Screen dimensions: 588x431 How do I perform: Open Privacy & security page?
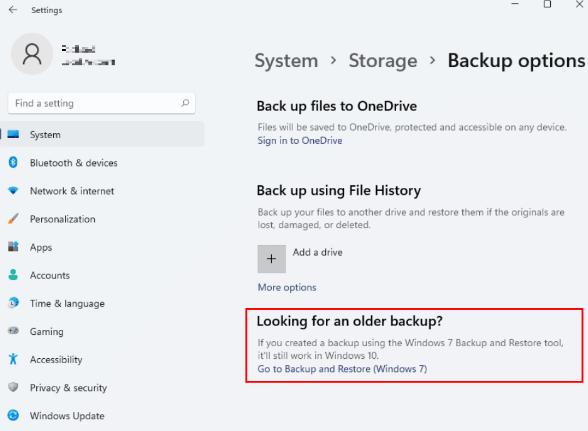point(68,387)
